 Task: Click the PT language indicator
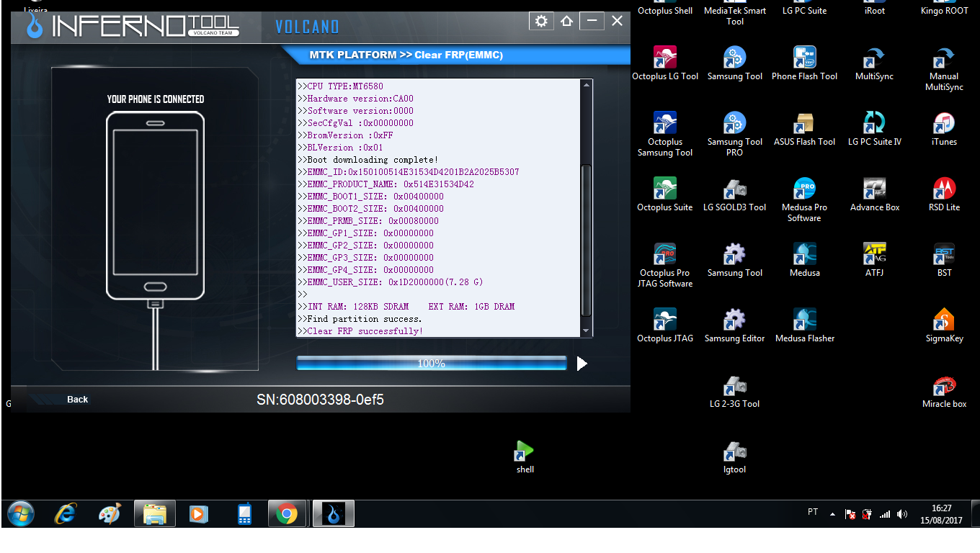[x=813, y=512]
